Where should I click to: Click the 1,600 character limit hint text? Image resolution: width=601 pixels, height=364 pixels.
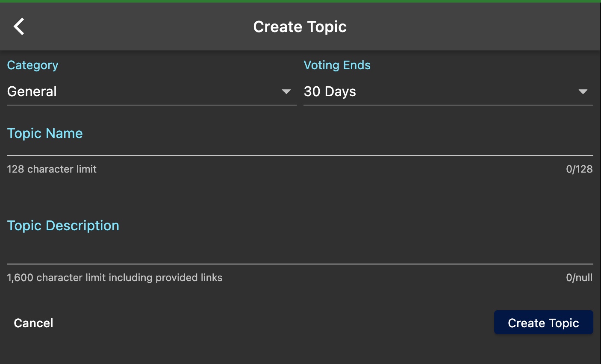[115, 278]
